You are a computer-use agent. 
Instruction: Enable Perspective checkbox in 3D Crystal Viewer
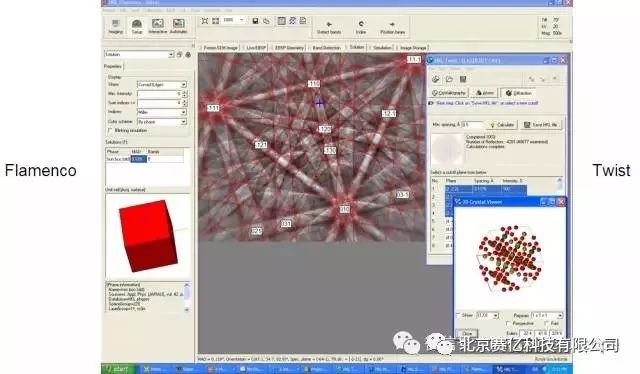(x=508, y=323)
